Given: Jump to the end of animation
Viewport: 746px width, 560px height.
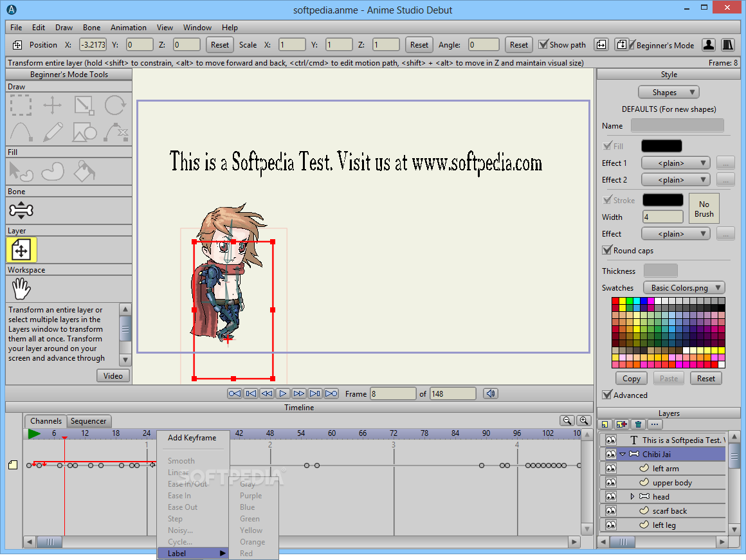Looking at the screenshot, I should tap(331, 393).
